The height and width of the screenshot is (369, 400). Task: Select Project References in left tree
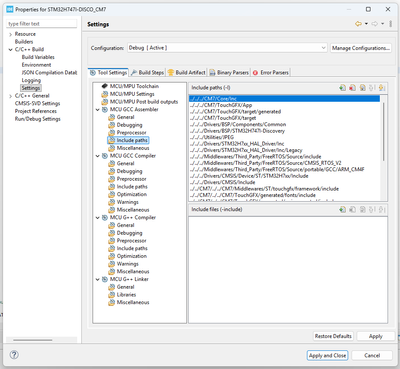tap(36, 111)
